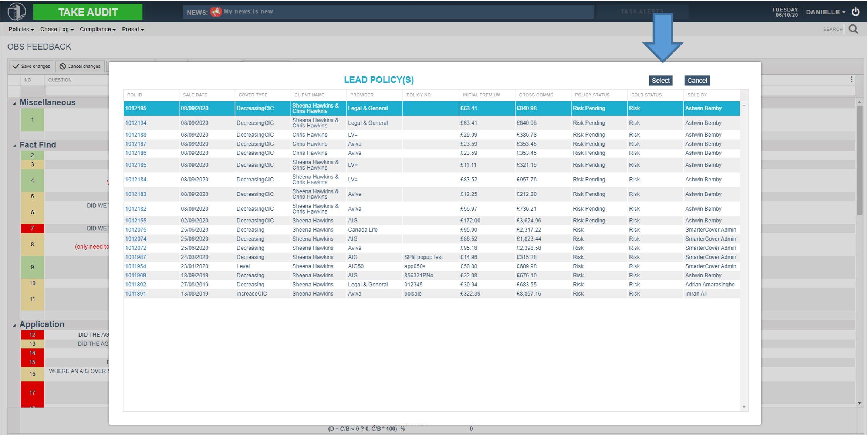Click the TAKE AUDIT button
The image size is (868, 436).
click(x=88, y=12)
